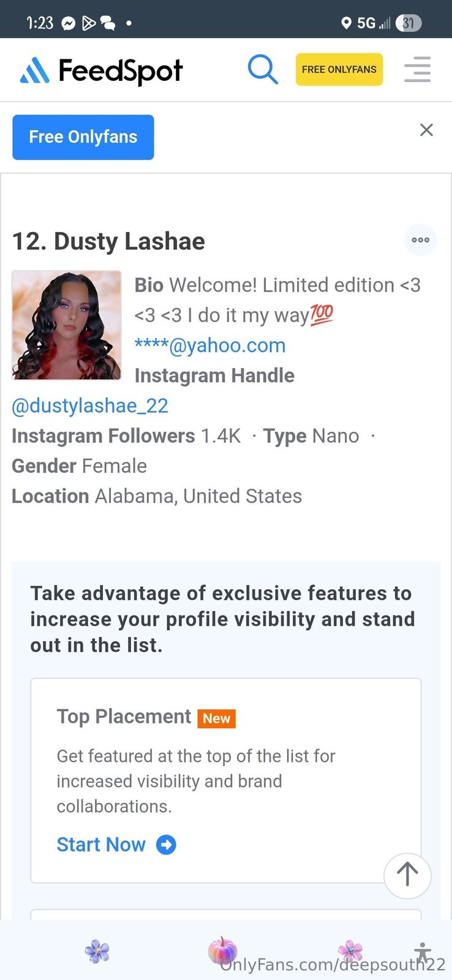Screen dimensions: 452x980
Task: Tap the blue flower icon at bottom
Action: tap(97, 952)
